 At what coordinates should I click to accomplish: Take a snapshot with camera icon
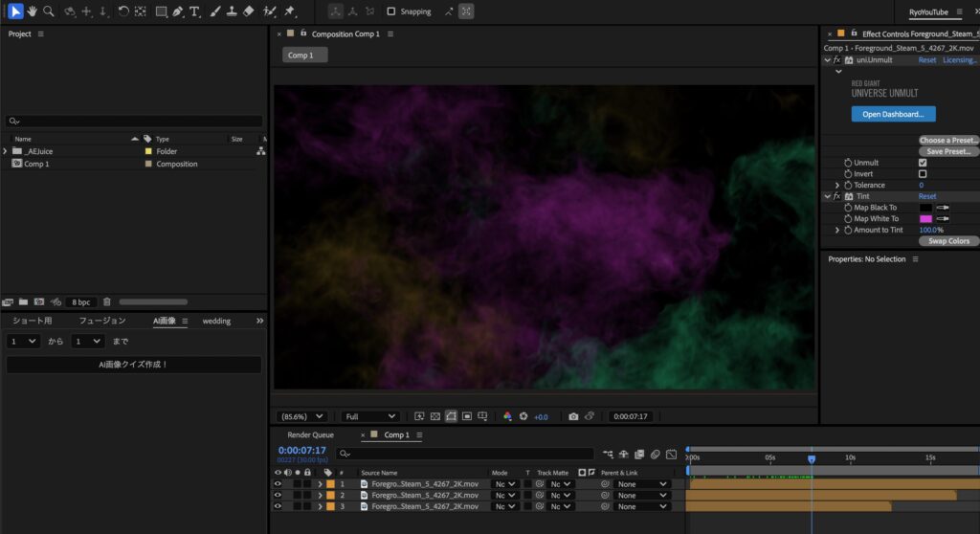573,416
